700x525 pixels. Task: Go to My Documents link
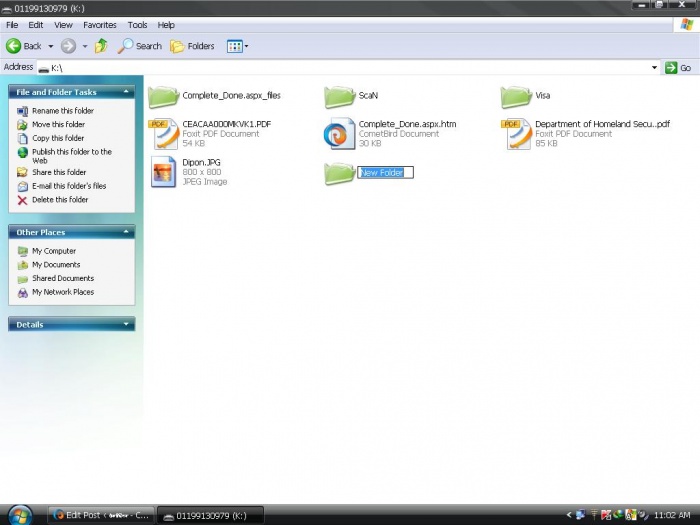click(x=56, y=265)
